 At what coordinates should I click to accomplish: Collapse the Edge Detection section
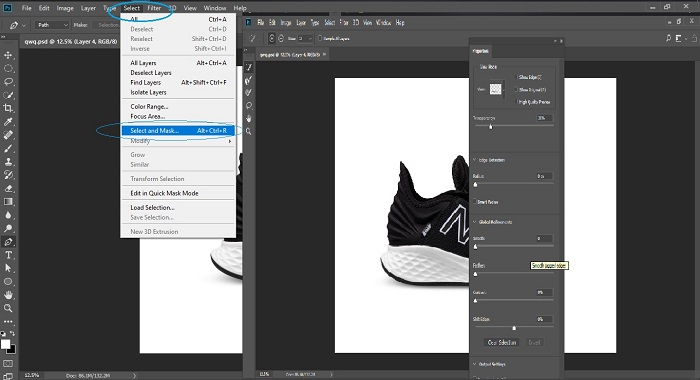(x=475, y=160)
